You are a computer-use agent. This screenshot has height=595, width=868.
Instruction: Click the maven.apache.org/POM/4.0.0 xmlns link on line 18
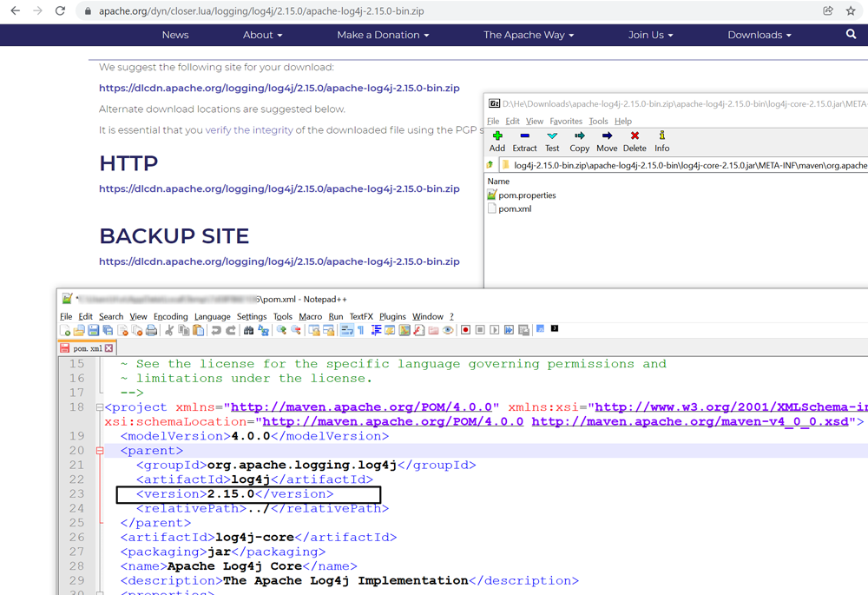point(361,407)
